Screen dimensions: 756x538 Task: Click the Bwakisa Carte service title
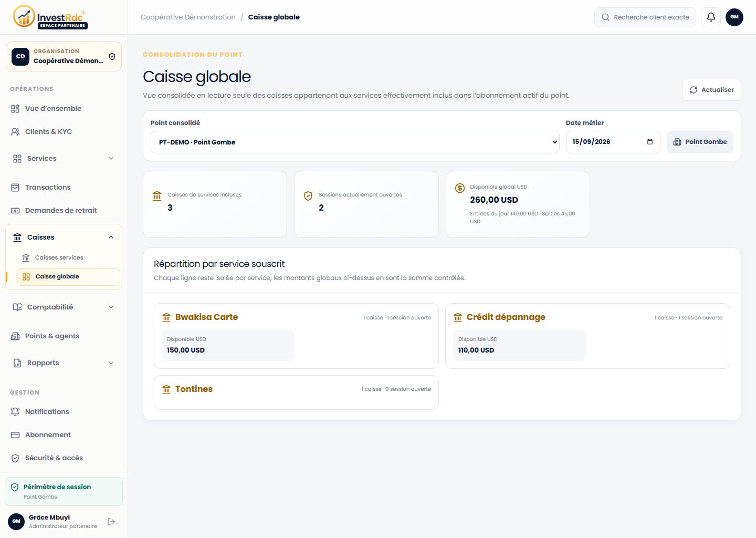(206, 317)
